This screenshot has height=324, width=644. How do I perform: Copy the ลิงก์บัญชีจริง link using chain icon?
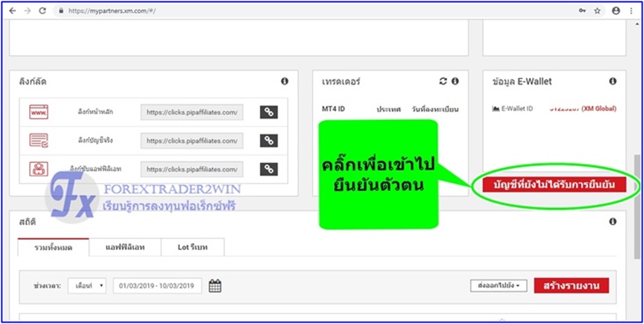click(268, 141)
